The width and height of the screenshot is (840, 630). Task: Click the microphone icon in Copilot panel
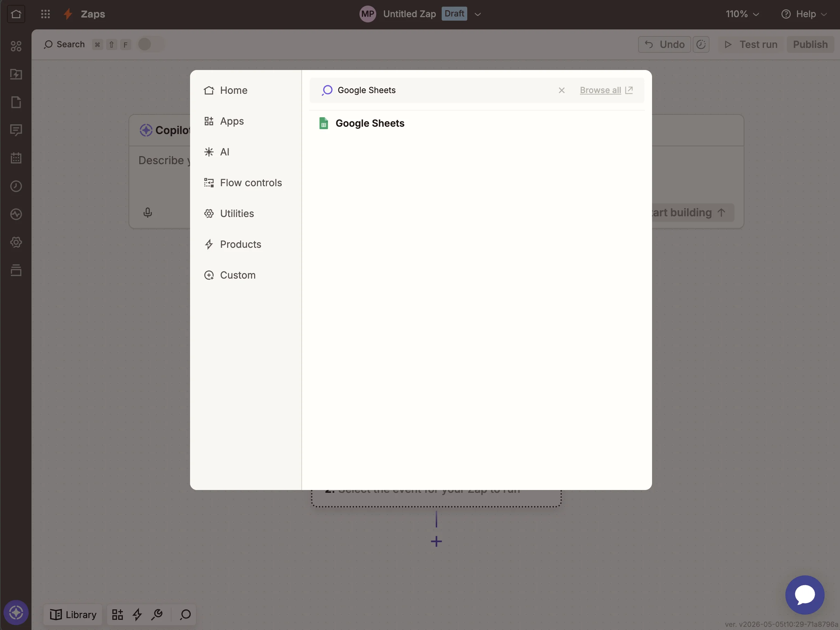[x=148, y=212]
